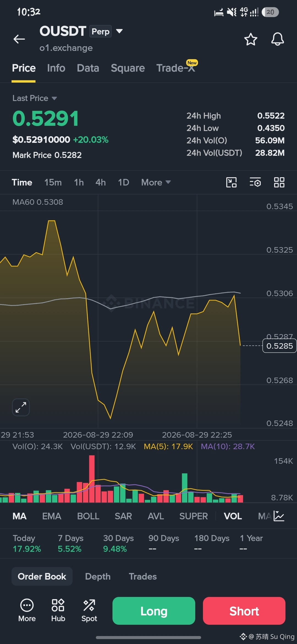Open the Hub icon
The height and width of the screenshot is (644, 297).
pos(58,610)
